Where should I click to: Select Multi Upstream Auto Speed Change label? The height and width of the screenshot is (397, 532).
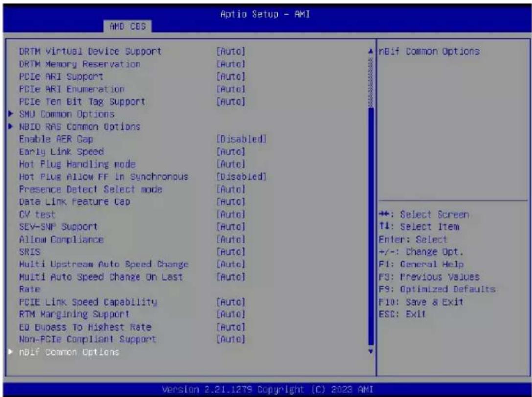point(103,264)
